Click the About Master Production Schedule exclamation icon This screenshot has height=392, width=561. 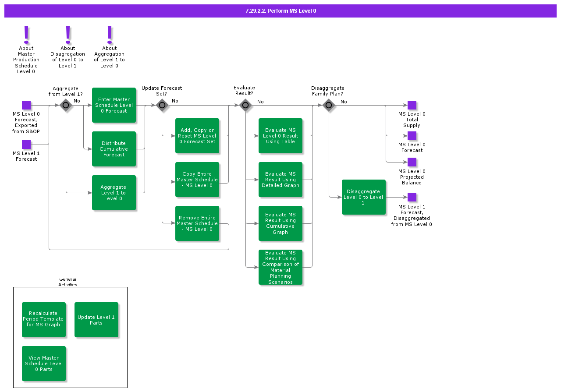26,35
